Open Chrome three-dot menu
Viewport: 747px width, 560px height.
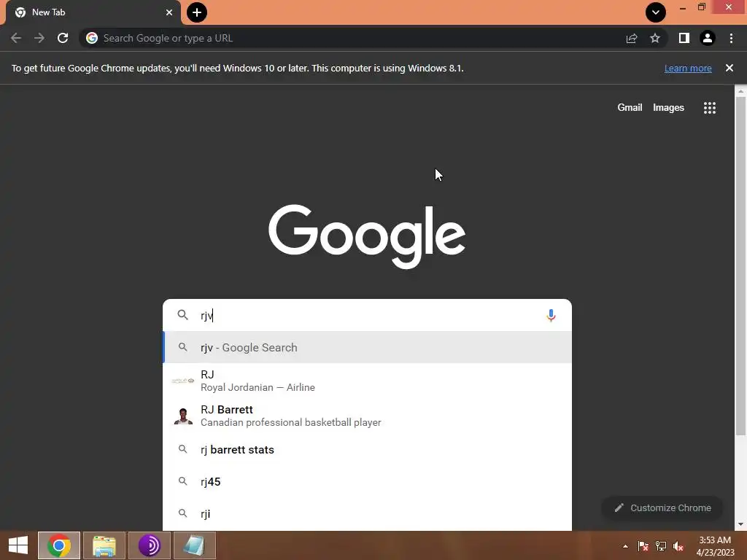[x=731, y=38]
